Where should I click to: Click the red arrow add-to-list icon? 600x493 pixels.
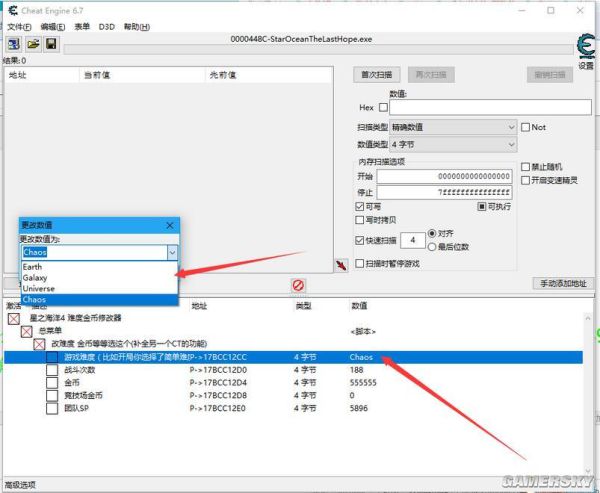341,265
